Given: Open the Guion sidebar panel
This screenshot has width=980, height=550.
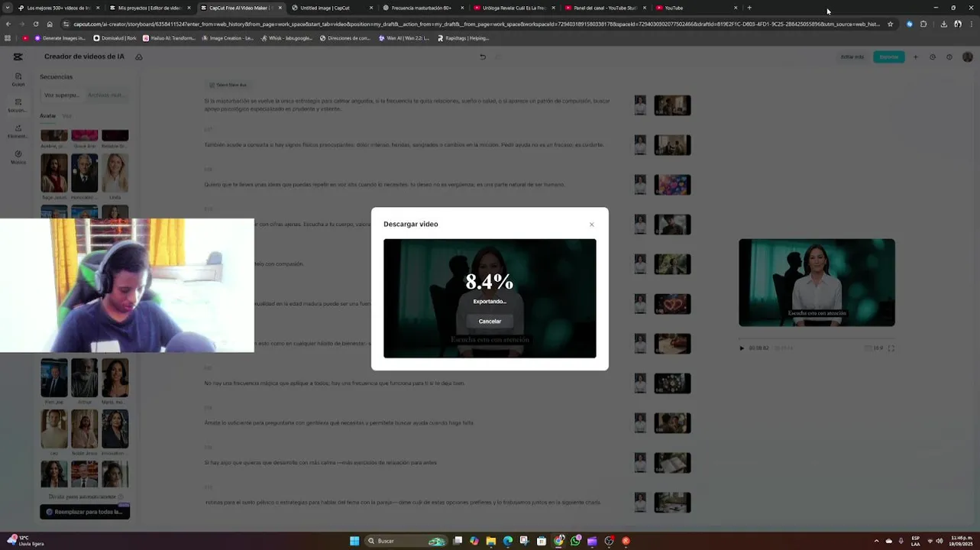Looking at the screenshot, I should tap(18, 79).
